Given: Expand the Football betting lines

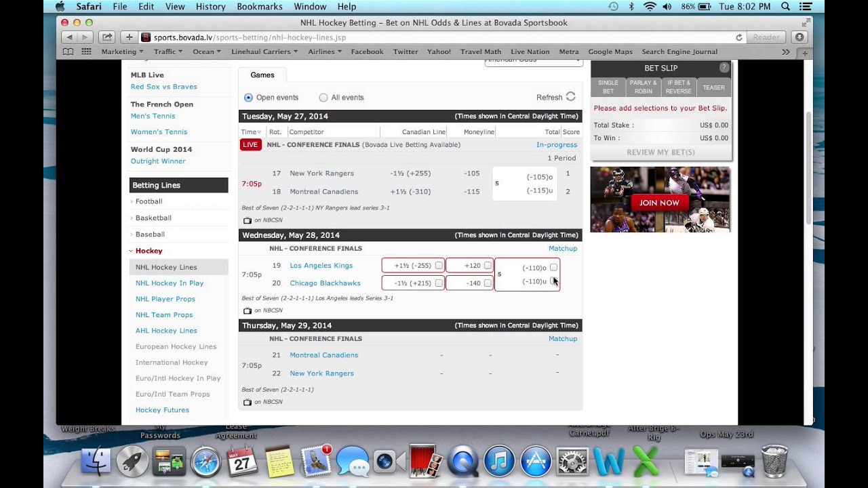Looking at the screenshot, I should [149, 201].
